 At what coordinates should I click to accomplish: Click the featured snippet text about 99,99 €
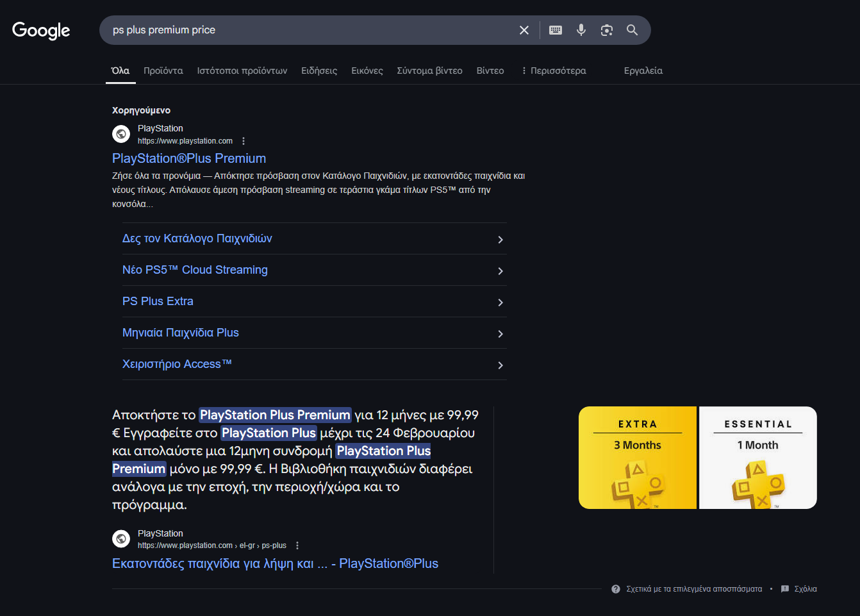coord(295,460)
